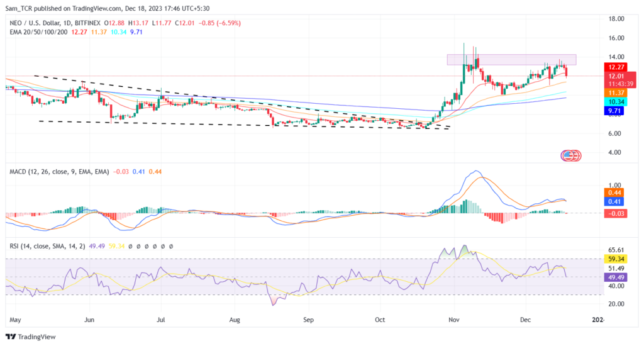Screen dimensions: 644x346
Task: Click the purple 49.49 RSI axis label
Action: click(616, 277)
